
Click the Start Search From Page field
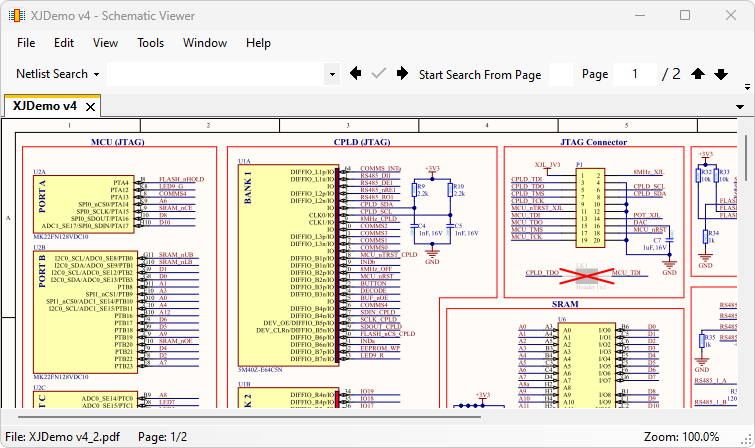tap(560, 74)
